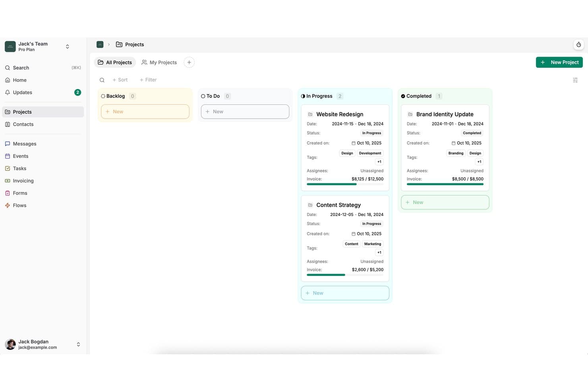Open Messages in the sidebar
This screenshot has width=588, height=392.
(x=43, y=144)
